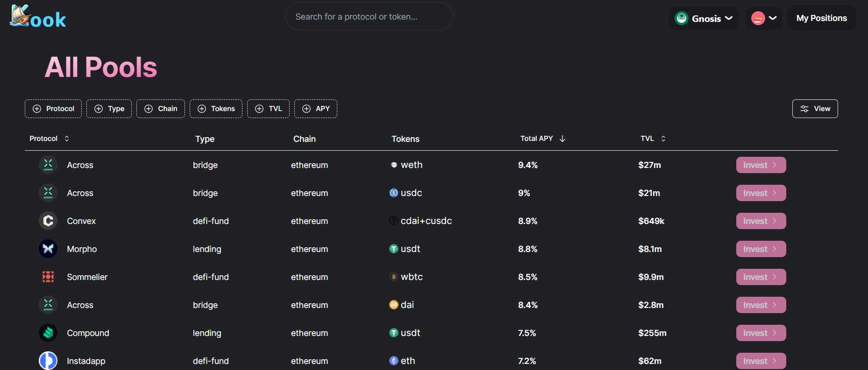Click the Across icon in the weth row
868x370 pixels.
coord(48,165)
